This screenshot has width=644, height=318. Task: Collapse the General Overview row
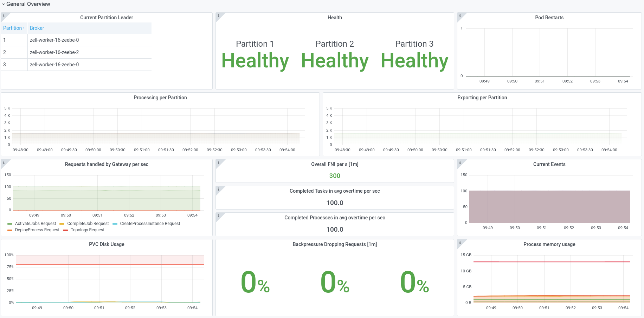click(26, 4)
